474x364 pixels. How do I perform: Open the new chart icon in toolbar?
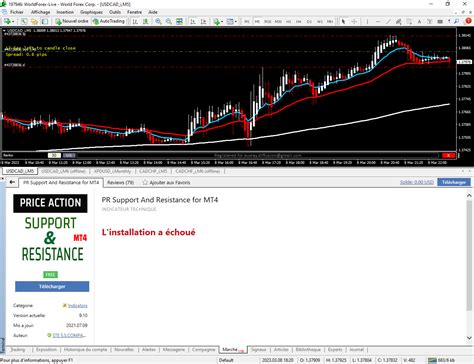point(7,21)
